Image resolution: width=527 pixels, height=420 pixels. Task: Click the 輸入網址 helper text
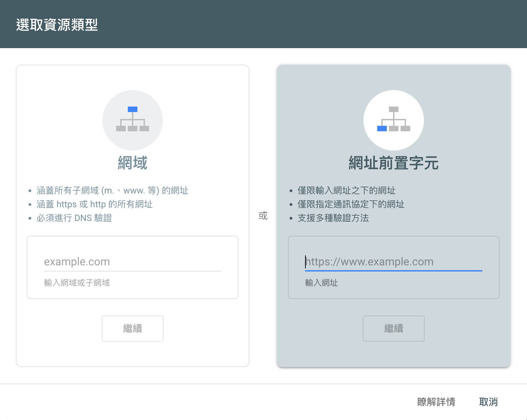[x=321, y=283]
